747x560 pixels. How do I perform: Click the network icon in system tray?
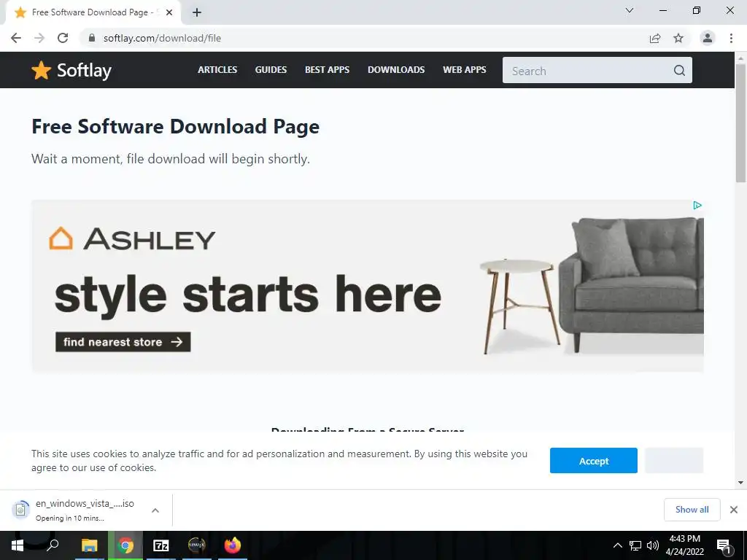tap(635, 545)
